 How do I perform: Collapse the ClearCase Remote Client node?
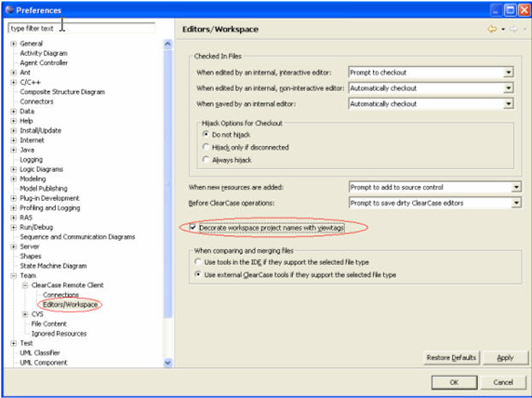(x=25, y=285)
